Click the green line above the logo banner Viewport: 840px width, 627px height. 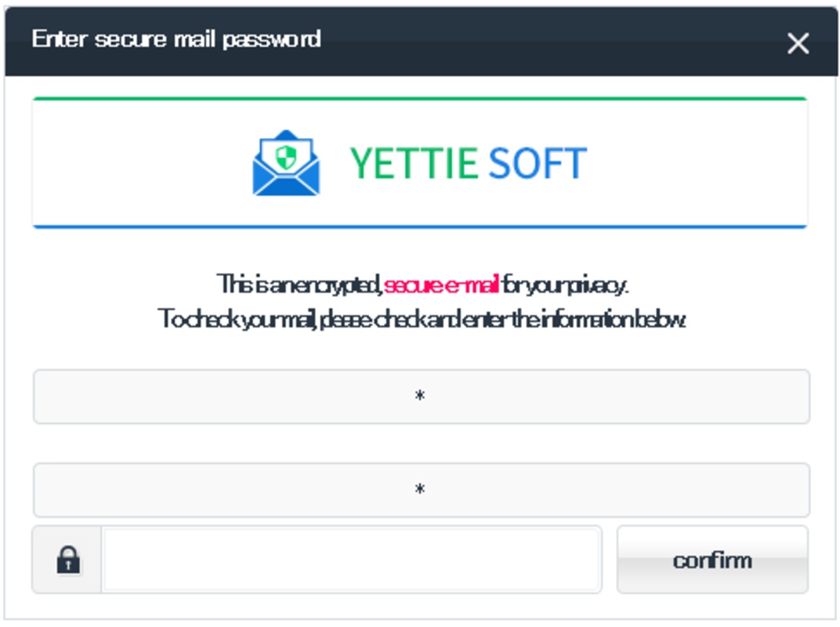pyautogui.click(x=420, y=99)
